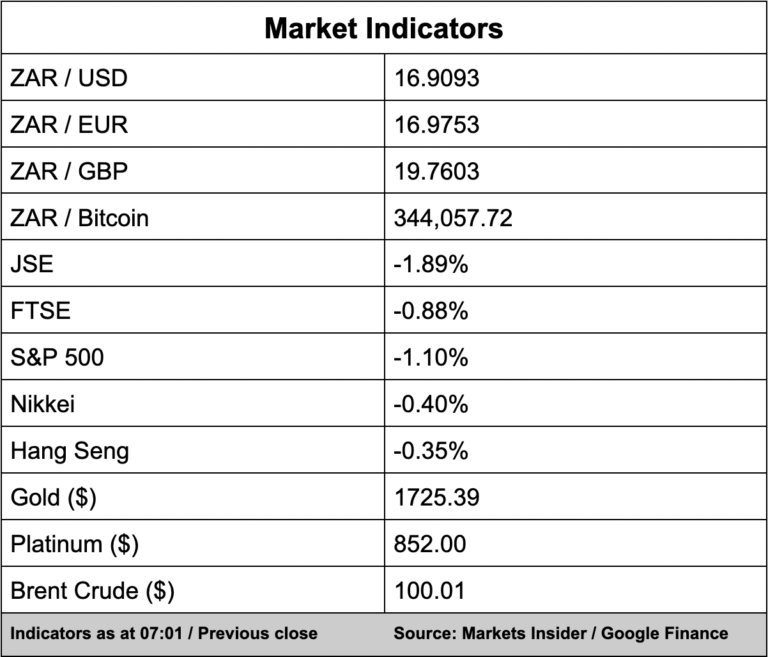Click the -1.89% JSE change value
Viewport: 768px width, 657px height.
pyautogui.click(x=432, y=264)
